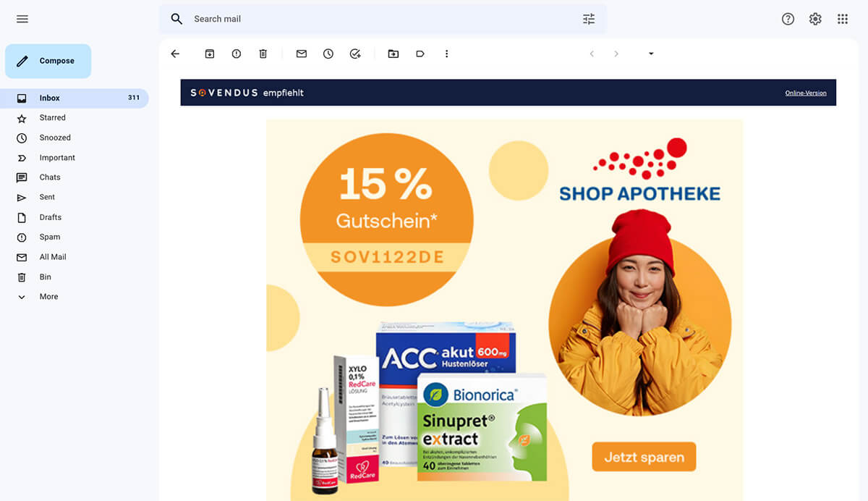Open the Online-Version link
This screenshot has height=501, width=868.
(x=806, y=93)
